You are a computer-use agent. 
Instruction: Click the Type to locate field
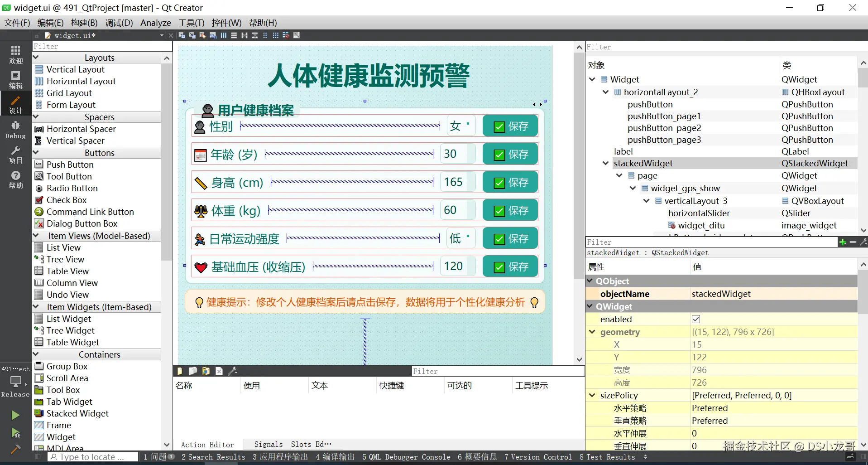click(93, 457)
